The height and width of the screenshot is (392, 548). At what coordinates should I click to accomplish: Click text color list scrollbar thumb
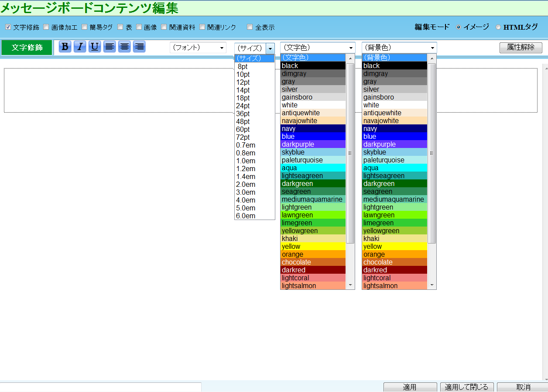click(350, 153)
